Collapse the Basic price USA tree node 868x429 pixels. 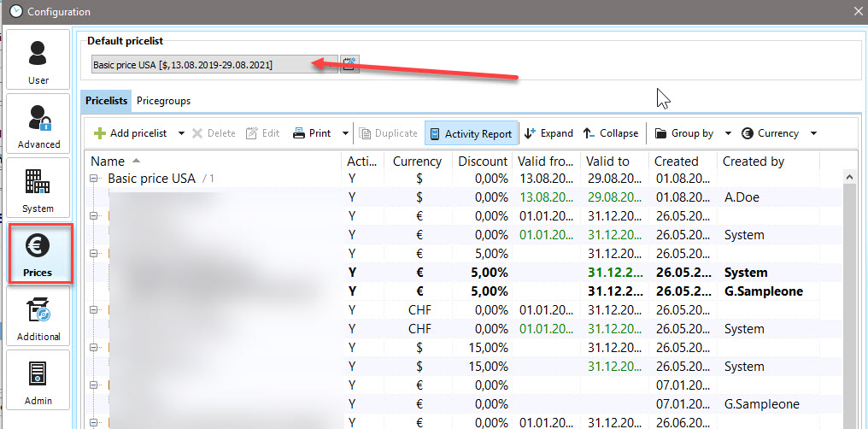[94, 179]
